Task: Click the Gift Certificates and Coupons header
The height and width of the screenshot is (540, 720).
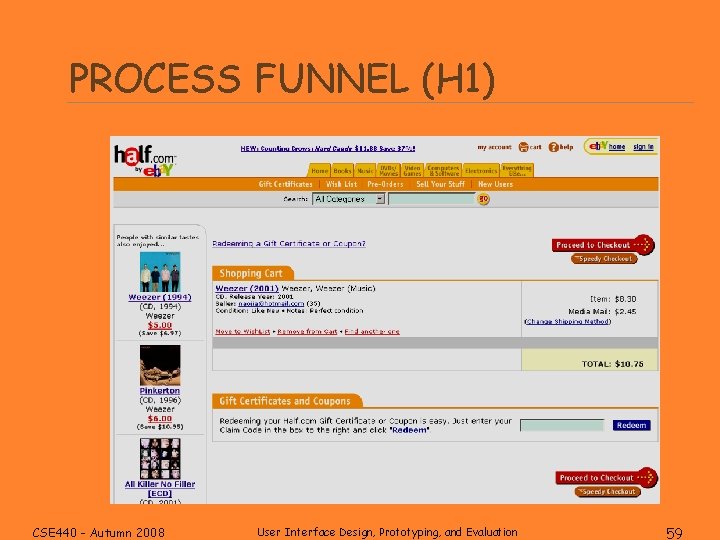Action: [287, 401]
